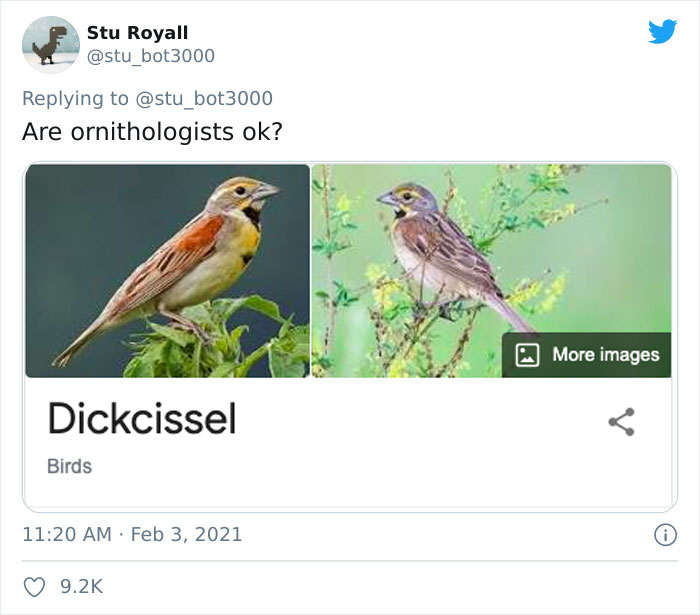Open the Stu Royall display name
Screen dimensions: 700x615
click(x=137, y=33)
